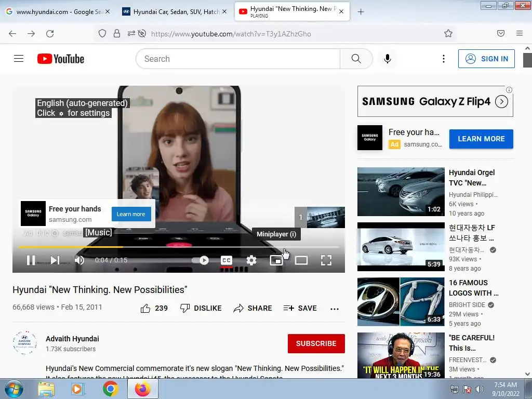Screen dimensions: 532x399
Task: Click the Action Center flag tray icon
Action: click(467, 389)
